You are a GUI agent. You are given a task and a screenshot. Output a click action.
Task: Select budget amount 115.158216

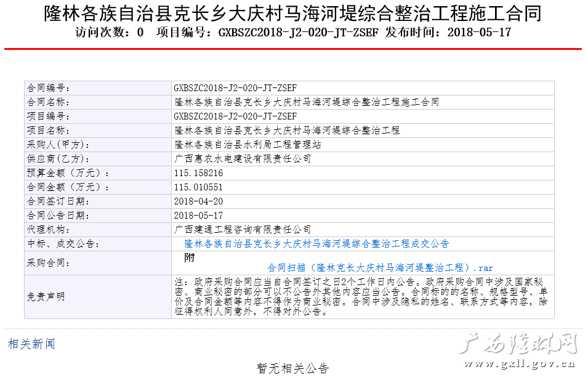[198, 173]
